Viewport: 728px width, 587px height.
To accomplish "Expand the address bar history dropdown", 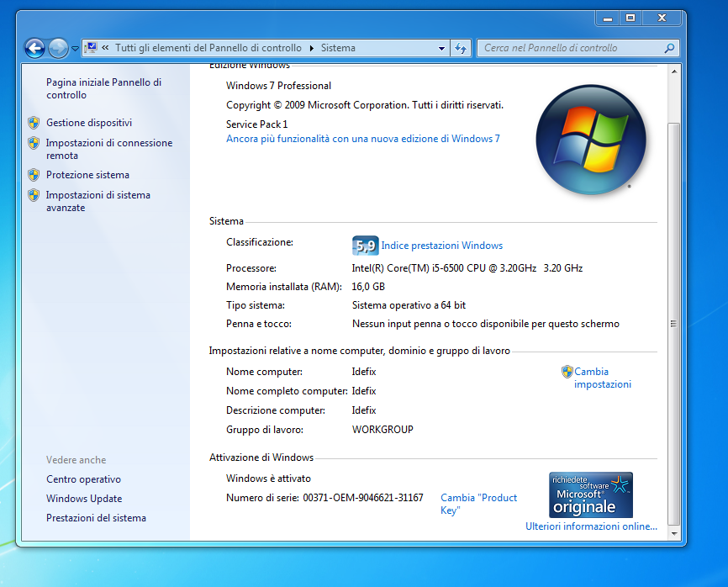I will 442,49.
